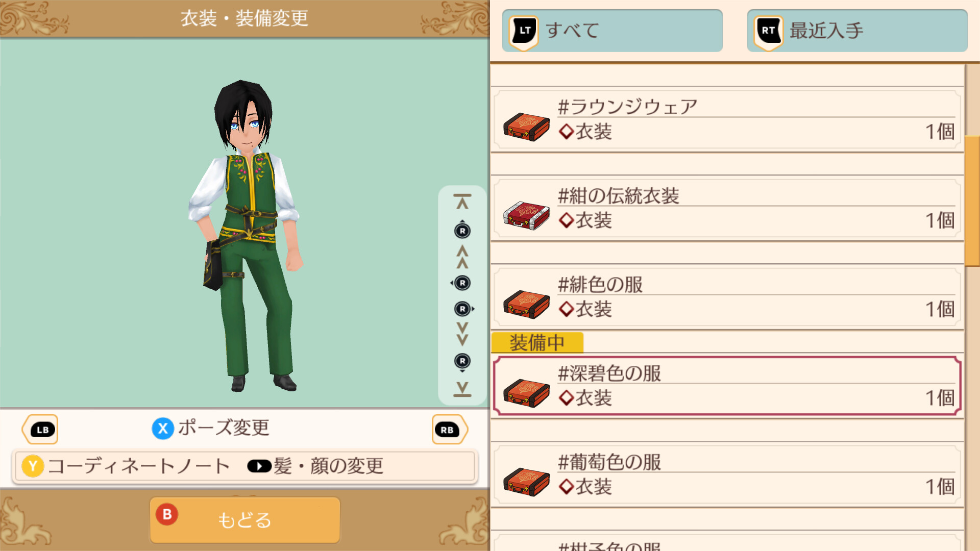980x551 pixels.
Task: Open the コーディネートノート option
Action: [127, 466]
